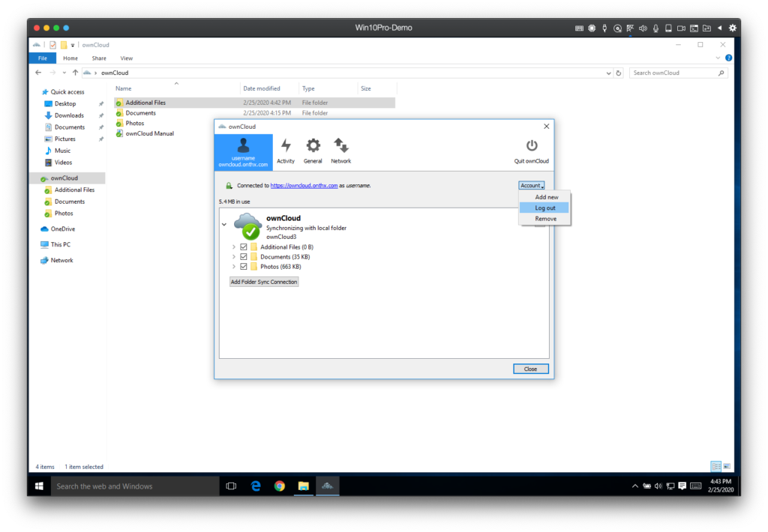Click the ownCloud sync status cloud icon

(247, 226)
